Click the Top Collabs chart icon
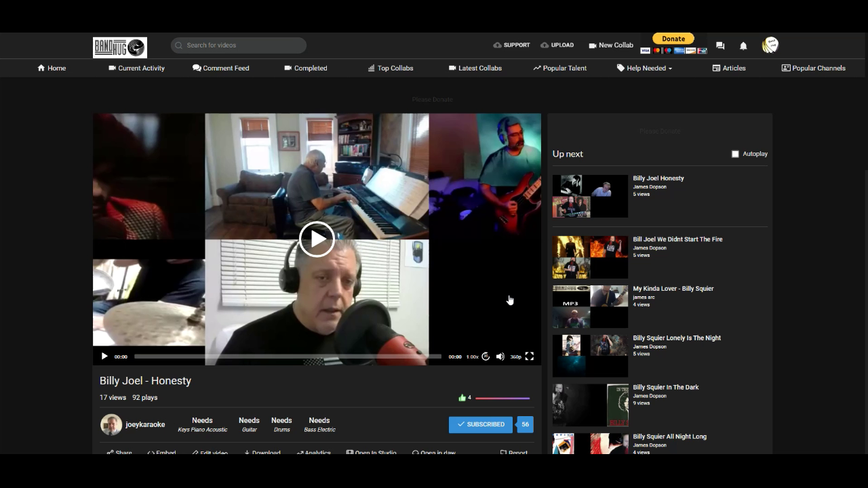This screenshot has height=488, width=868. coord(372,68)
